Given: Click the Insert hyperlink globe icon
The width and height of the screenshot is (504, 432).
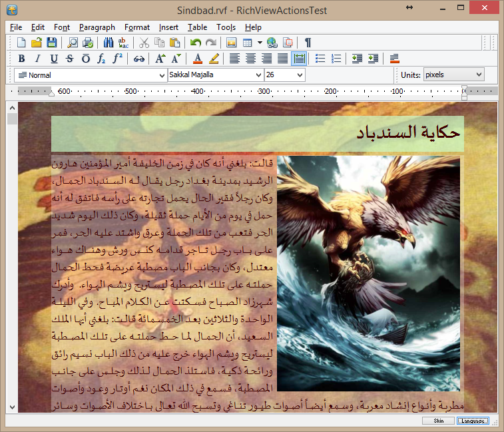Looking at the screenshot, I should click(272, 43).
